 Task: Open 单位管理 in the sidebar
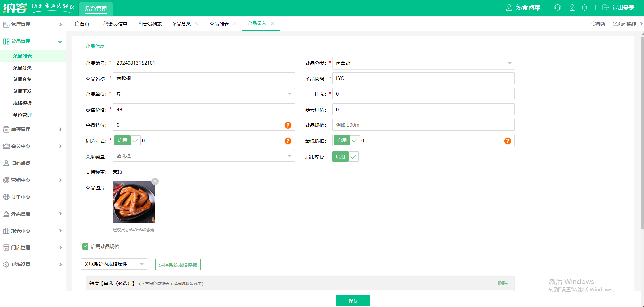click(x=22, y=115)
